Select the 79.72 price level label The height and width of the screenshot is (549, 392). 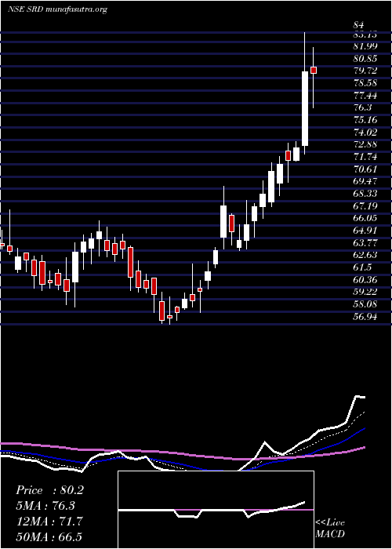pos(365,71)
